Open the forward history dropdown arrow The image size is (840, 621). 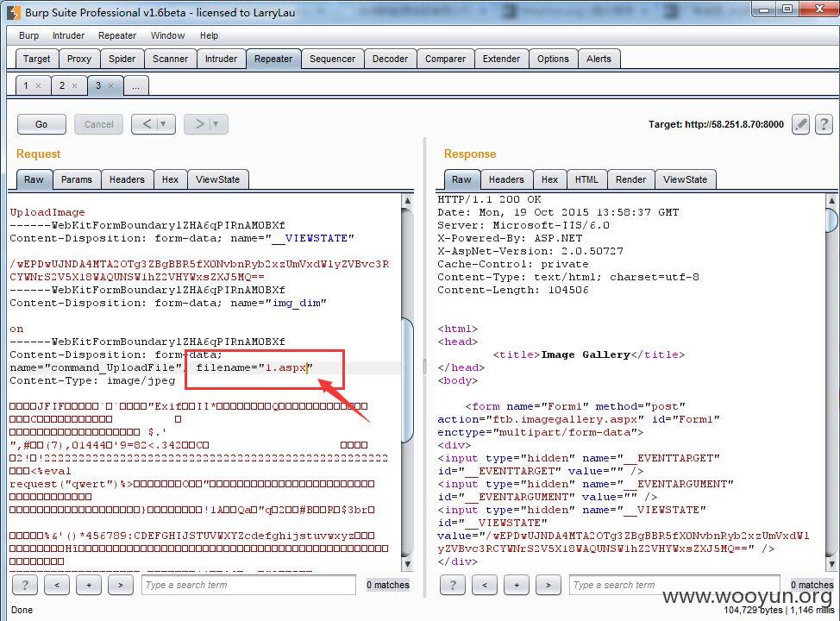[x=216, y=124]
